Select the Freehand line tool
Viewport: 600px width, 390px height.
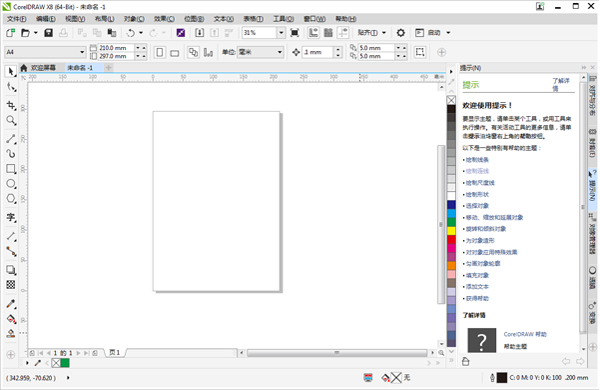tap(11, 139)
